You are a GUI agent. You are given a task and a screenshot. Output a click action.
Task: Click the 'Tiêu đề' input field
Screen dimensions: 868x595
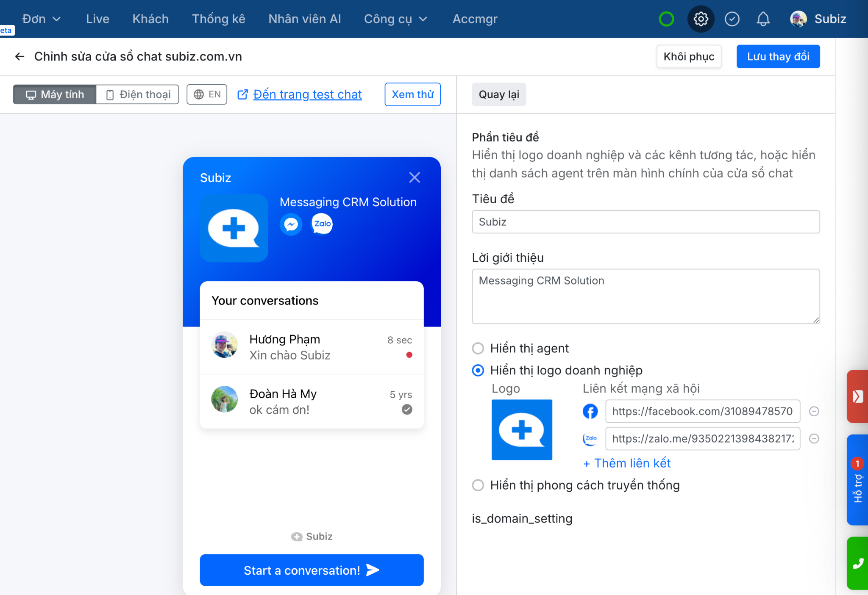pos(645,222)
